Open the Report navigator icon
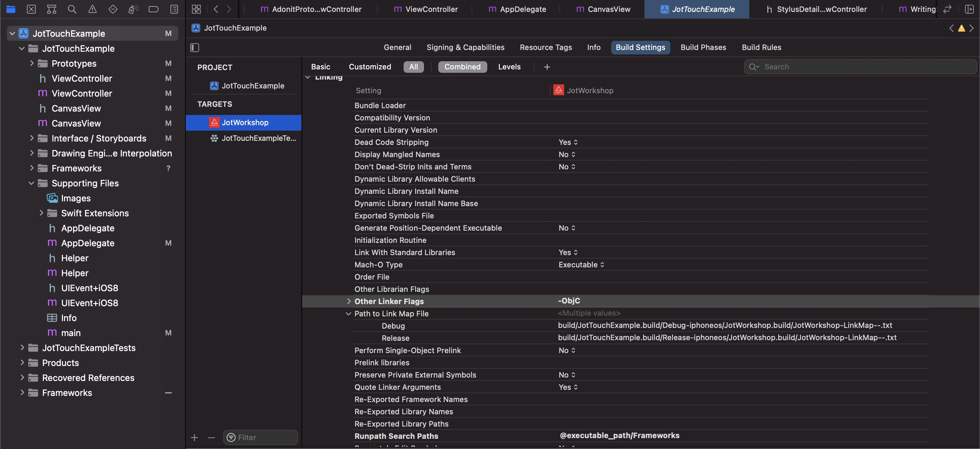Image resolution: width=980 pixels, height=449 pixels. tap(174, 9)
